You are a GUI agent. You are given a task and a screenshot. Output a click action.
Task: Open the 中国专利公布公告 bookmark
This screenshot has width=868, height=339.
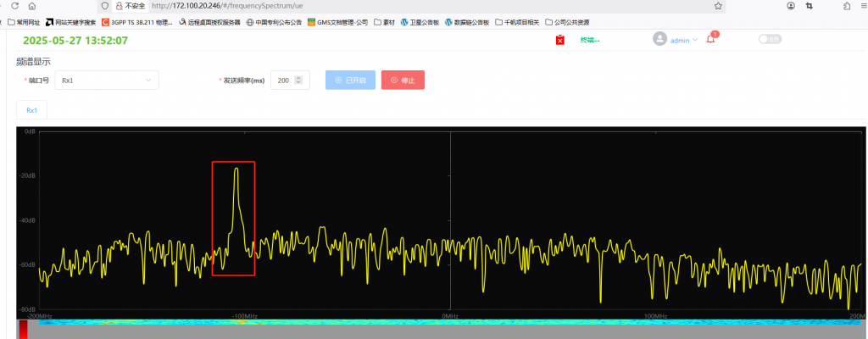click(274, 23)
